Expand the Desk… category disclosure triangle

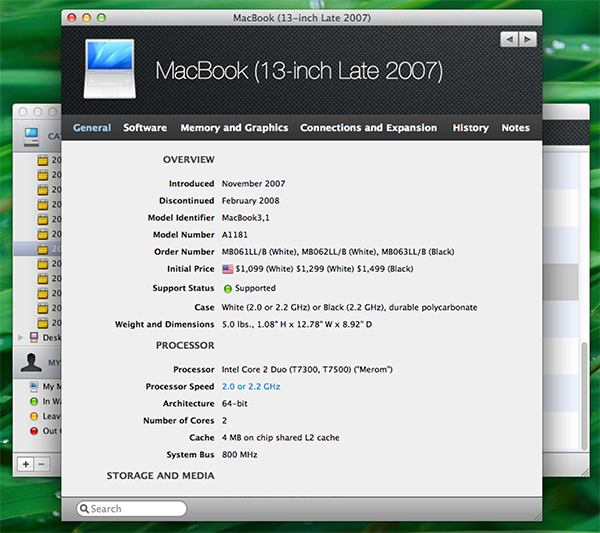pos(21,337)
